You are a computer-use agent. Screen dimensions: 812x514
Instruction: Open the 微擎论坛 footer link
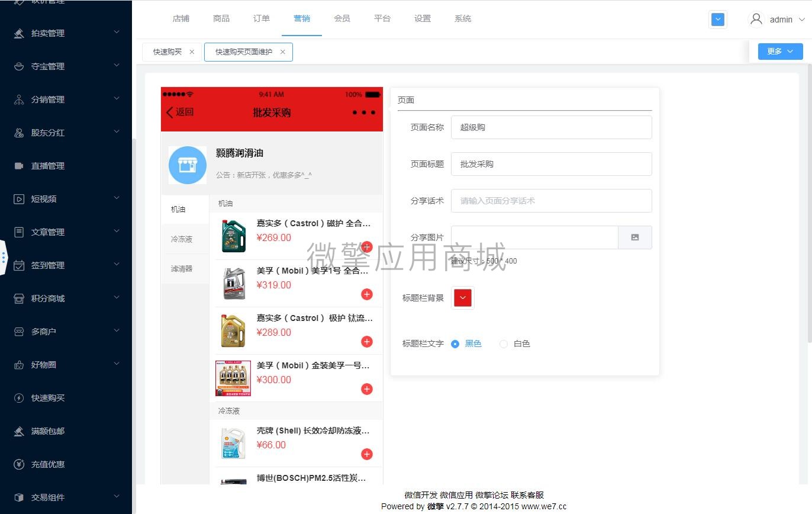(492, 495)
